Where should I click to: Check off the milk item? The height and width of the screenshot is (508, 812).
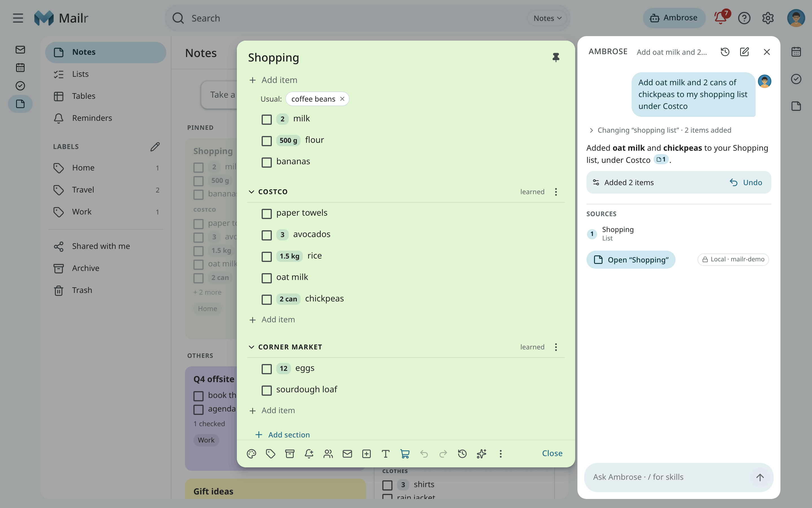266,119
